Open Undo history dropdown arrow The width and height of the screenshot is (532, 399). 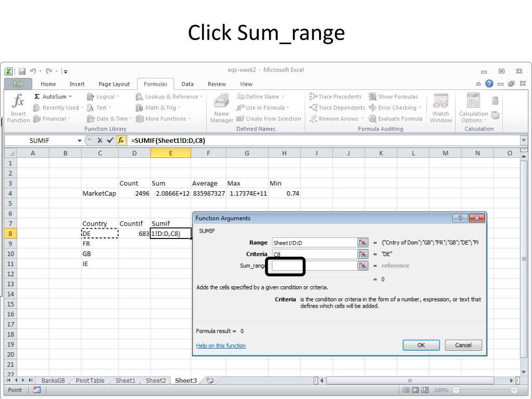pyautogui.click(x=41, y=71)
